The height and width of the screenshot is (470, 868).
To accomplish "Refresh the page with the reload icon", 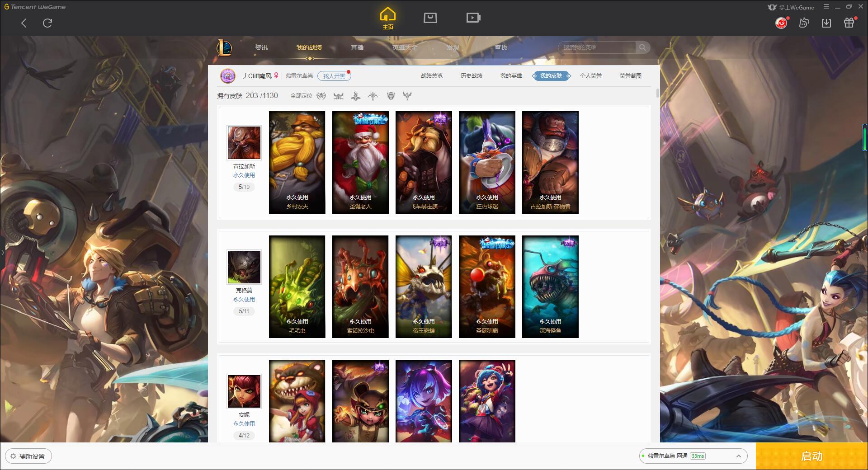I will tap(47, 23).
